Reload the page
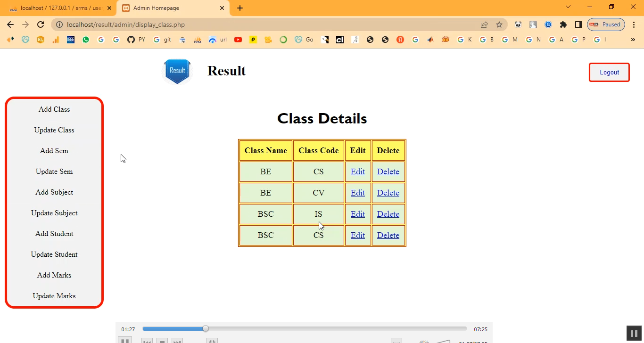 tap(41, 24)
